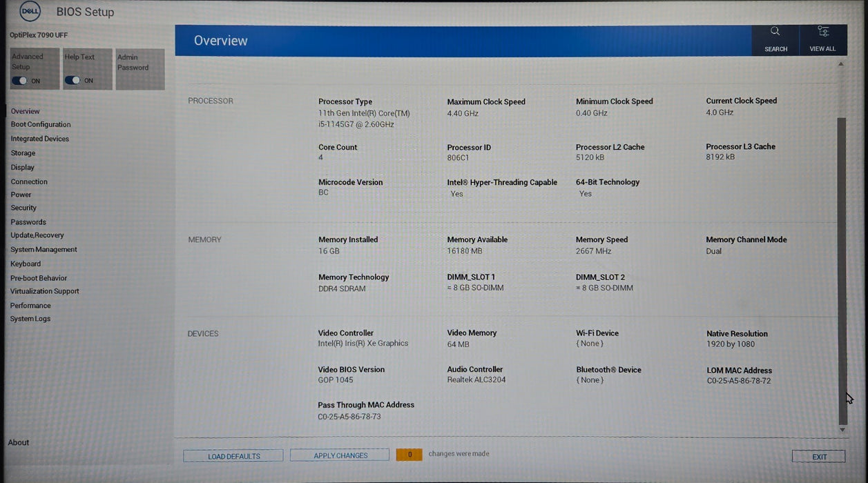Screen dimensions: 868x483
Task: Click the DEVICES section heading
Action: click(x=203, y=334)
